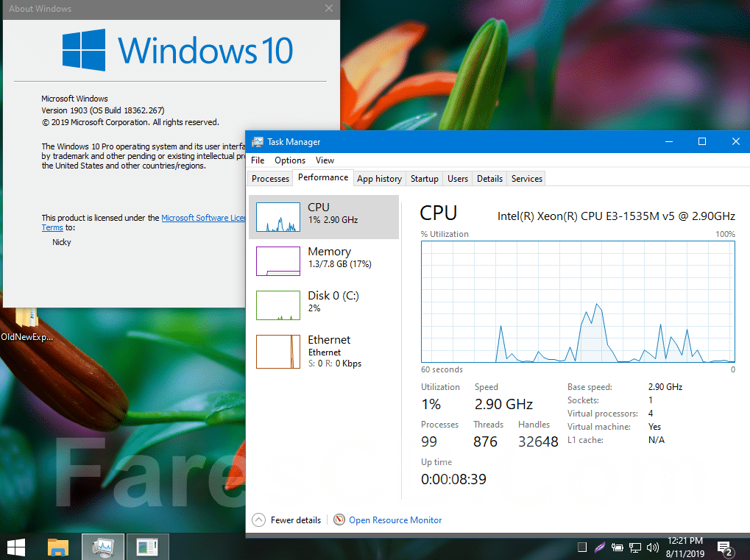Click the '60 seconds' graph axis label
Screen dimensions: 750x560
[442, 369]
